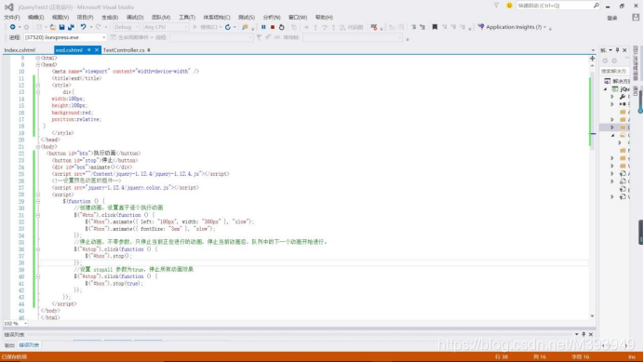Click the undo arrow icon
The width and height of the screenshot is (644, 362).
[x=83, y=27]
